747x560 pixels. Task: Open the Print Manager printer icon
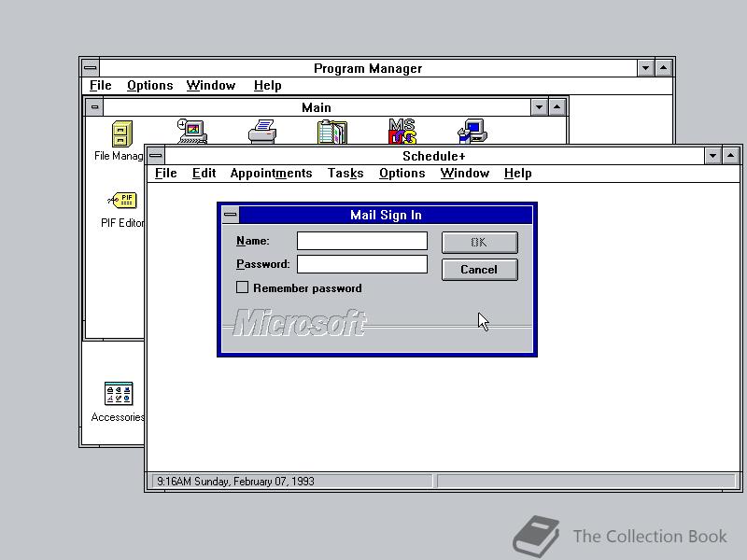click(262, 132)
